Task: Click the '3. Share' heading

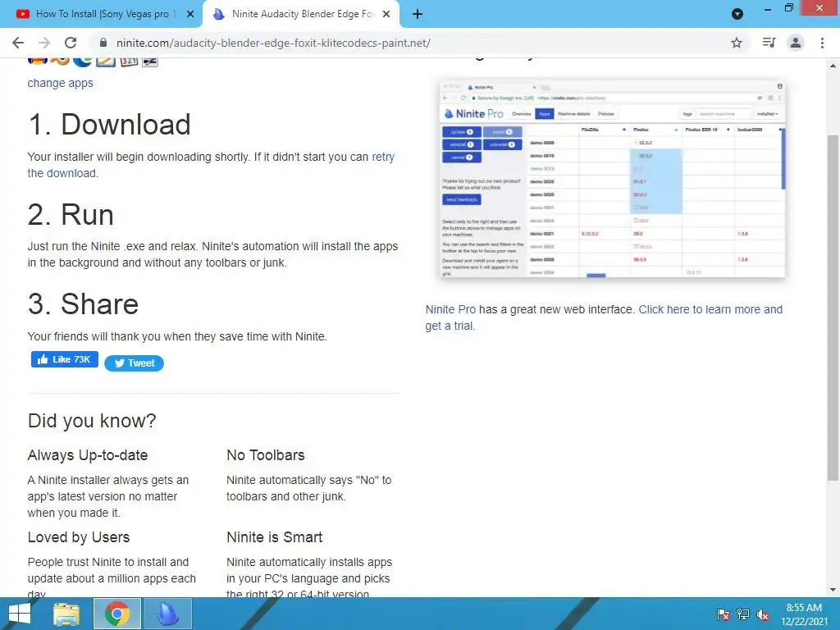Action: [83, 304]
